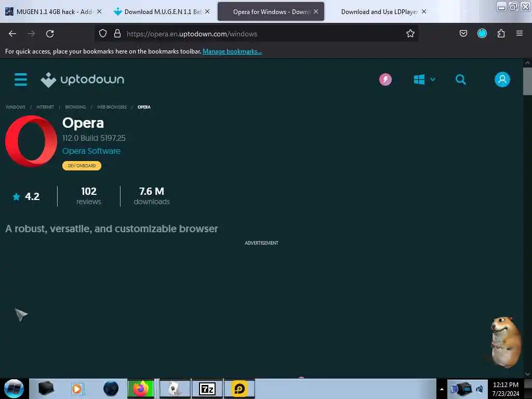Viewport: 532px width, 399px height.
Task: Go to the Web Browsers breadcrumb
Action: [112, 107]
